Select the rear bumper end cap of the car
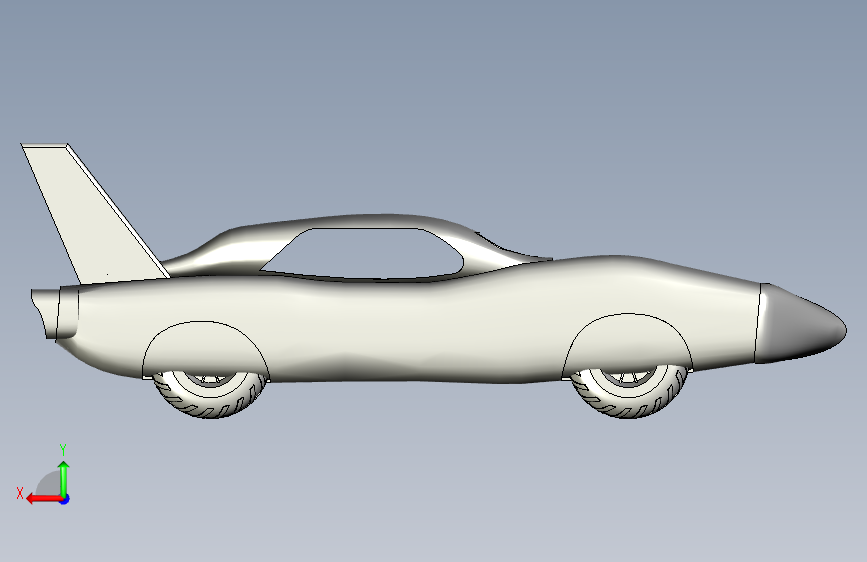 [x=54, y=313]
